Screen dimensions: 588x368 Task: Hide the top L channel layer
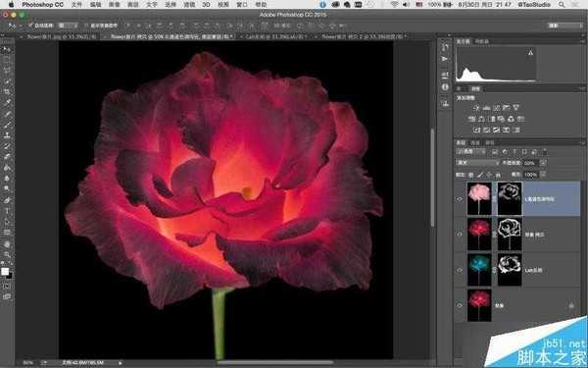460,199
